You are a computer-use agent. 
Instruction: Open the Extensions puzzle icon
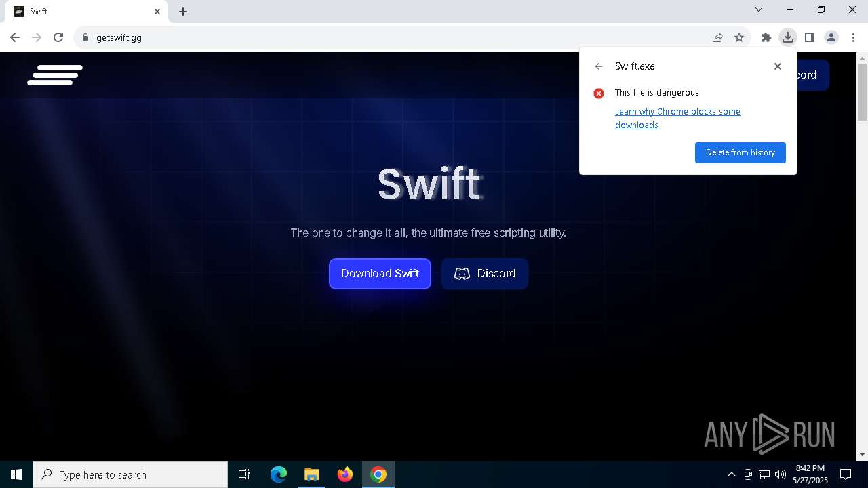(766, 37)
